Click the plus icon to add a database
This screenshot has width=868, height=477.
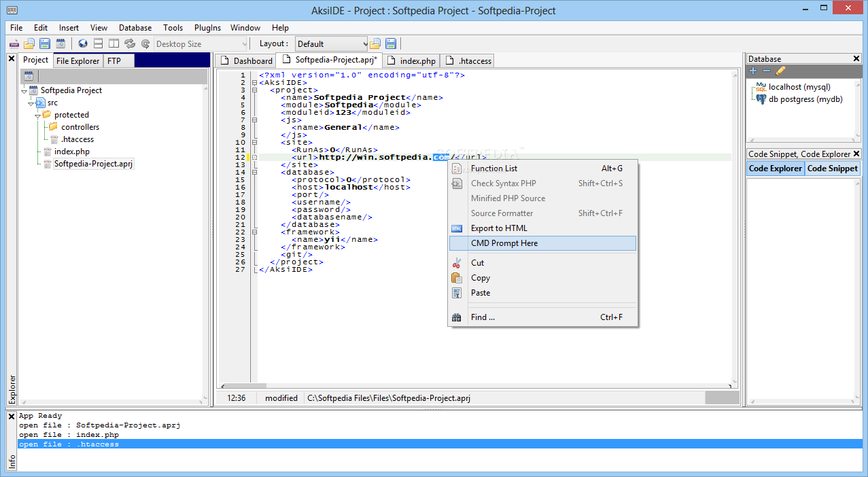pos(753,71)
